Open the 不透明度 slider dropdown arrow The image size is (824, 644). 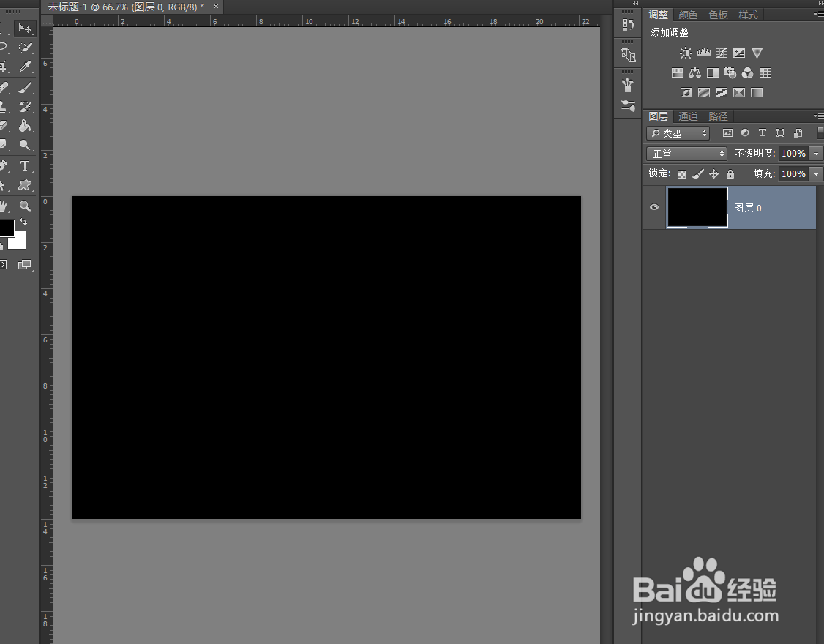pos(816,154)
